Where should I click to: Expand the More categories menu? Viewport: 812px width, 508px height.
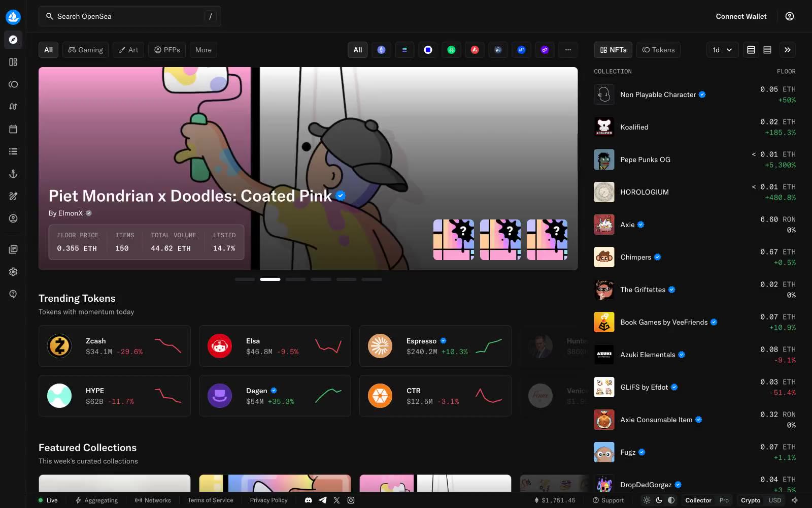pyautogui.click(x=204, y=50)
